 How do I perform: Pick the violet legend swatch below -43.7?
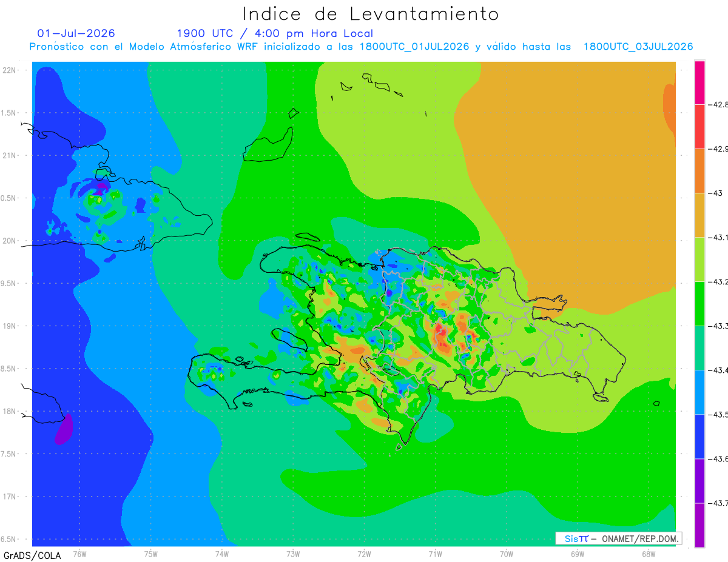[x=699, y=525]
